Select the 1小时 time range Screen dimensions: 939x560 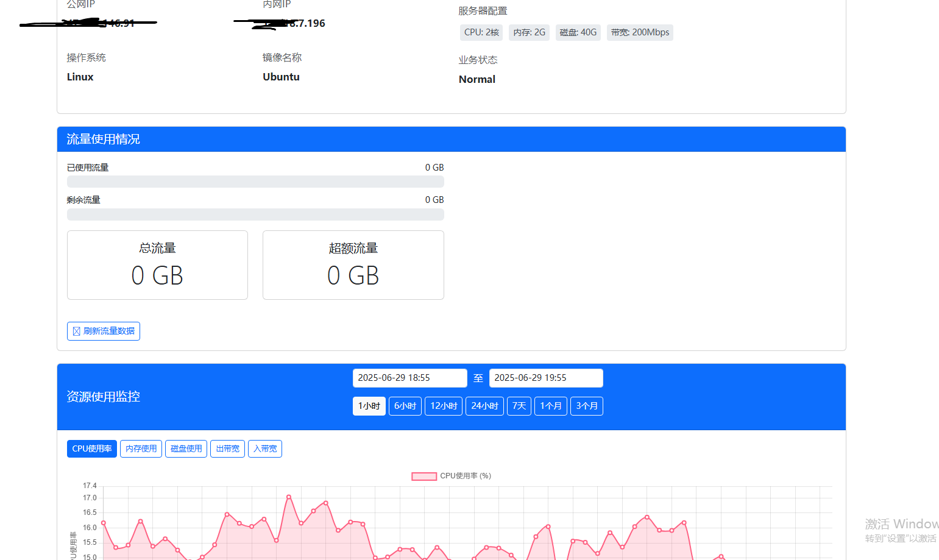click(x=369, y=406)
